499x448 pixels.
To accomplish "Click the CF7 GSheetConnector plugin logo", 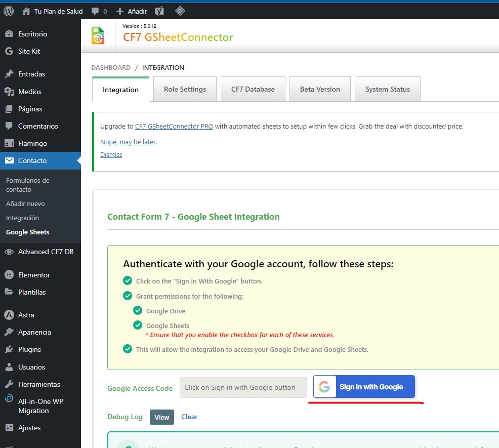I will pyautogui.click(x=98, y=35).
